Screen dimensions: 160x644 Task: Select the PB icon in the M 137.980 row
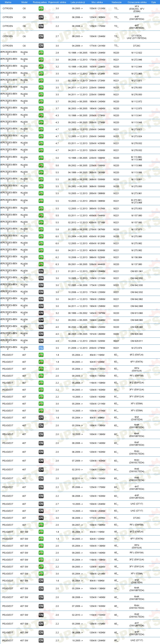tap(41, 264)
